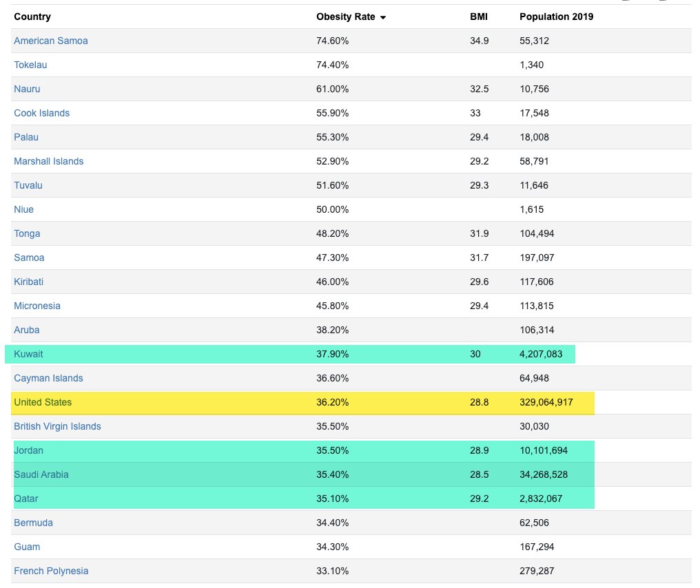The image size is (700, 588).
Task: Open the Qatar country link
Action: pyautogui.click(x=26, y=498)
